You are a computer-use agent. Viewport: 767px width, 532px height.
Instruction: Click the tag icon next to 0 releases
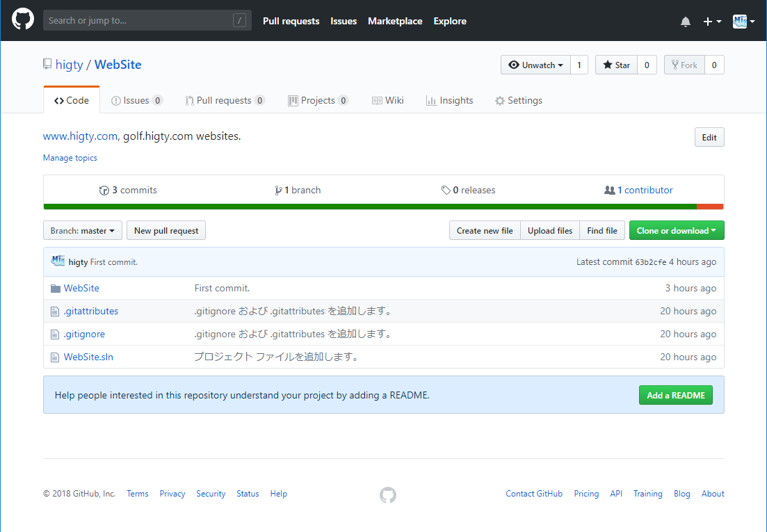[x=447, y=190]
